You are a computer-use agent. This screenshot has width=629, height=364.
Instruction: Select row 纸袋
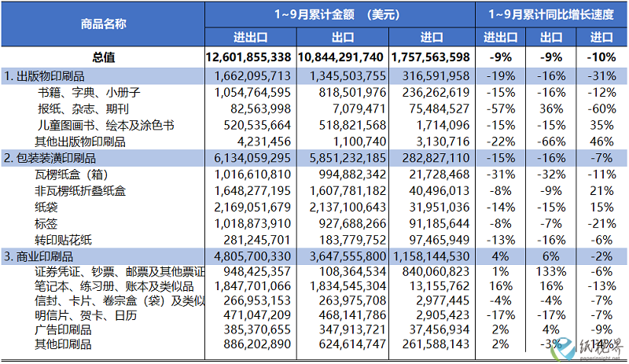click(46, 208)
